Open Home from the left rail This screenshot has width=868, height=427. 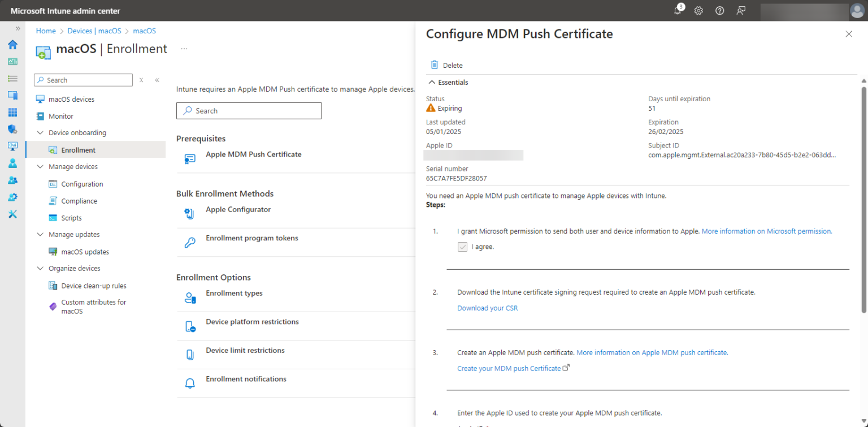pyautogui.click(x=12, y=45)
